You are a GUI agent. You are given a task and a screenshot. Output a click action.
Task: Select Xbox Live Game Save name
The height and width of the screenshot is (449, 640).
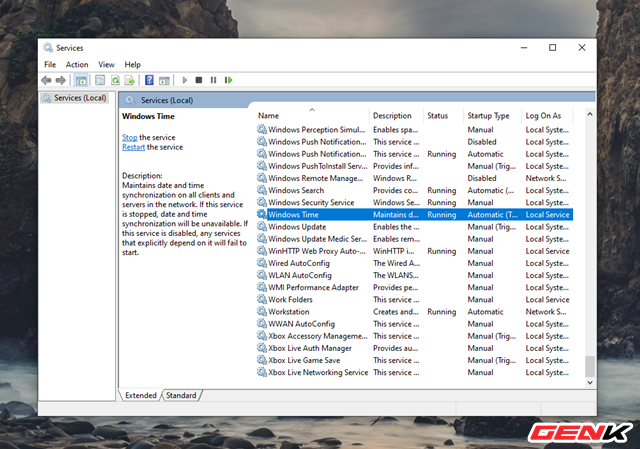tap(304, 360)
